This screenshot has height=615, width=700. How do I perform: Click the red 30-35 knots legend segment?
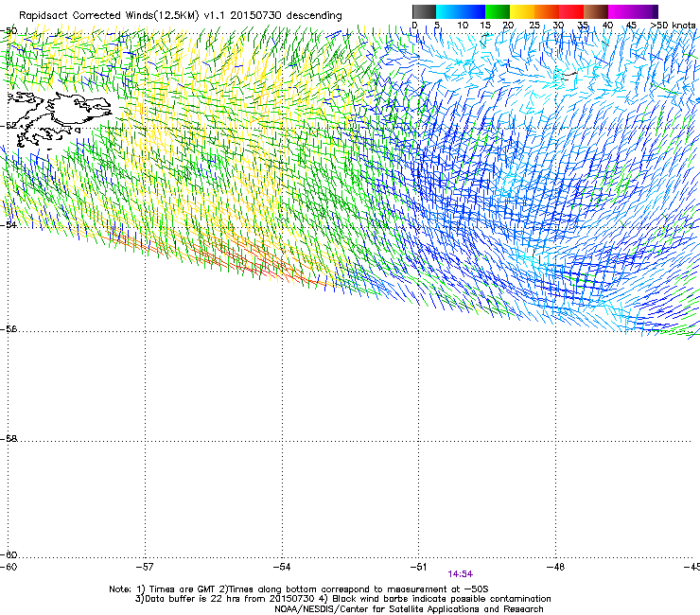pyautogui.click(x=571, y=11)
